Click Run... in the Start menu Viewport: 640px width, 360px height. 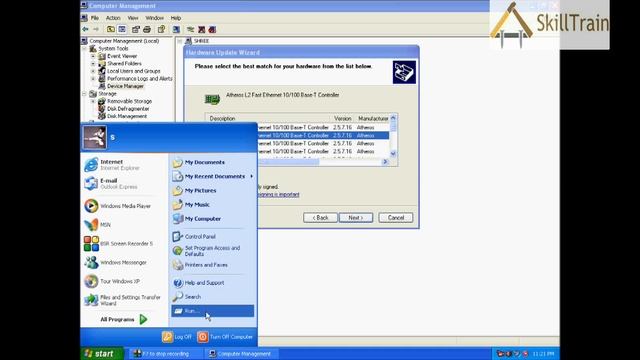[213, 311]
